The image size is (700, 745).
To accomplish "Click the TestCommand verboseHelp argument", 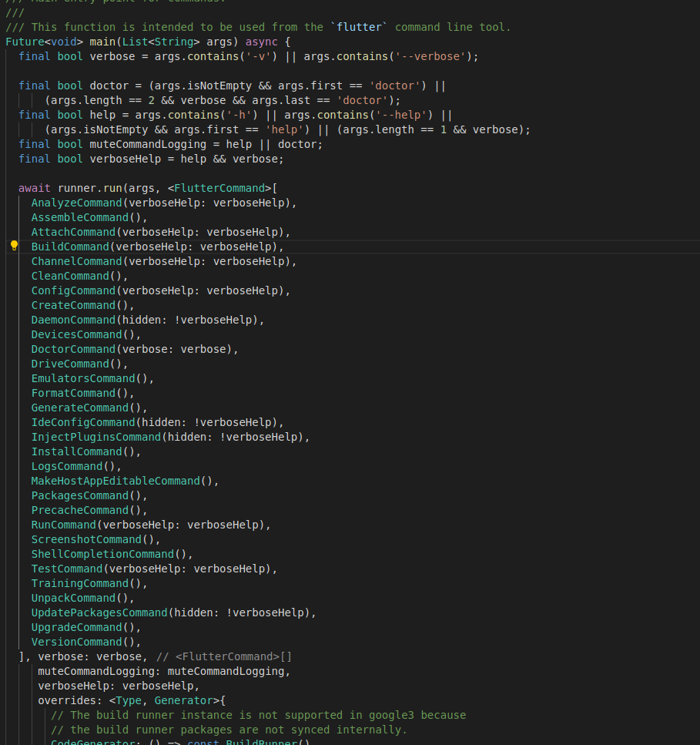I will tap(190, 569).
